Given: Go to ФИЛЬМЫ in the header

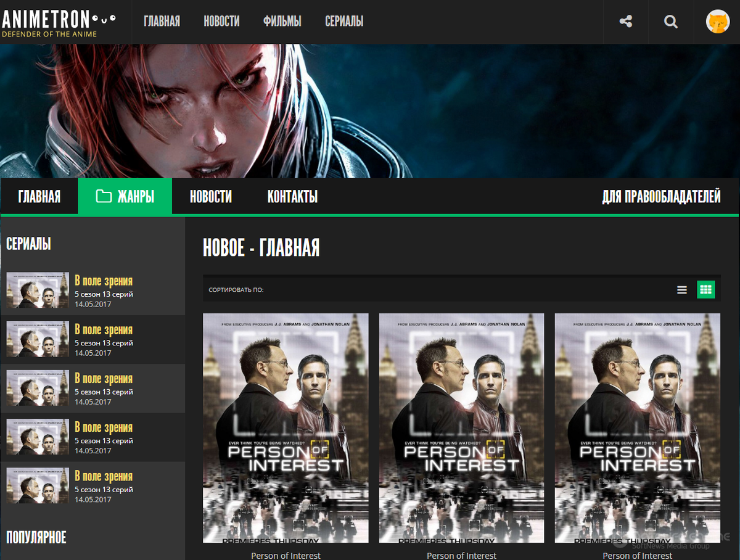Looking at the screenshot, I should click(x=282, y=22).
